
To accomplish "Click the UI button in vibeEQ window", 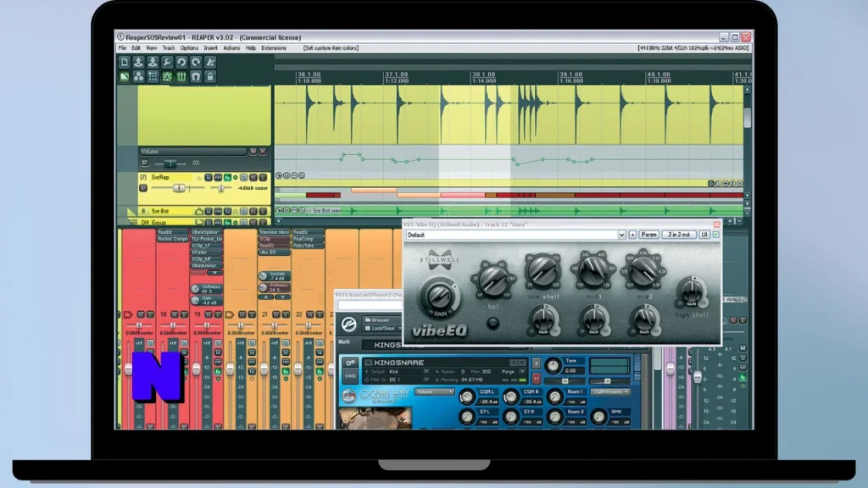I will pos(704,235).
